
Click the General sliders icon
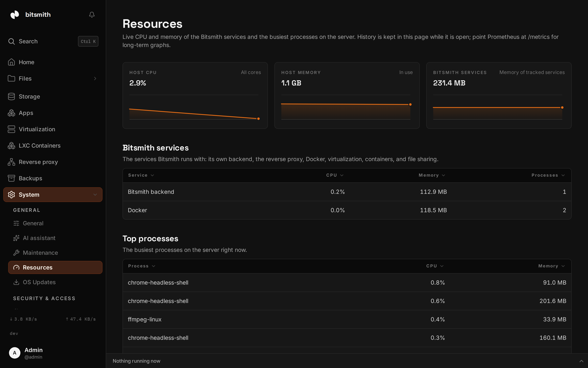(16, 223)
